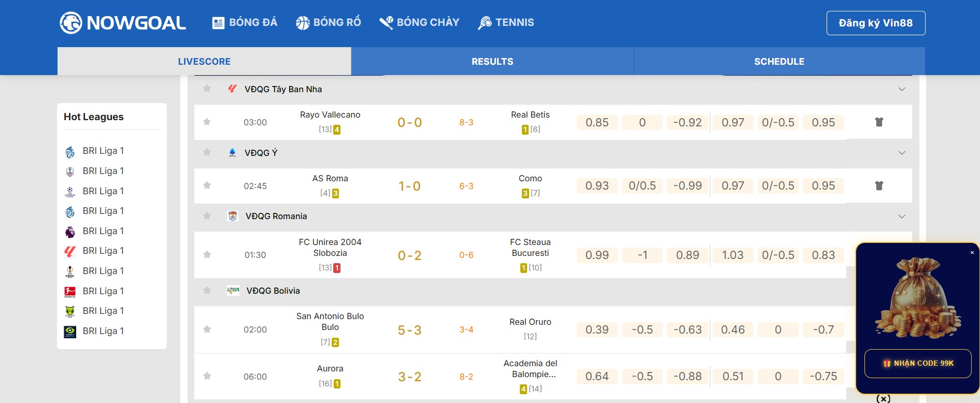The height and width of the screenshot is (403, 980).
Task: Click the La Liga logo in Hot Leagues
Action: coord(70,251)
